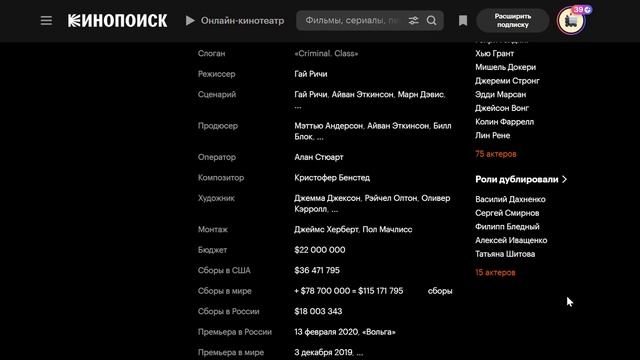The image size is (640, 360).
Task: Expand the producers list ellipsis
Action: tap(320, 138)
